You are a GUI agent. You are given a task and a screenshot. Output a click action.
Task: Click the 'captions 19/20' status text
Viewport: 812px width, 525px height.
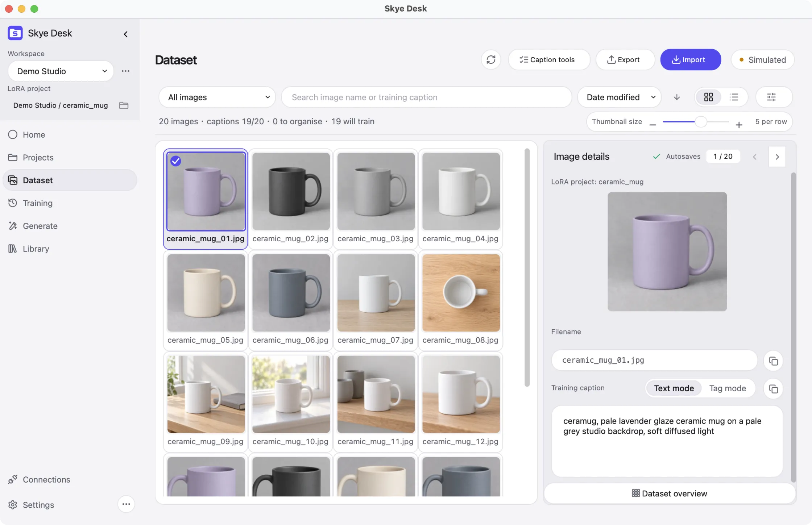point(235,121)
